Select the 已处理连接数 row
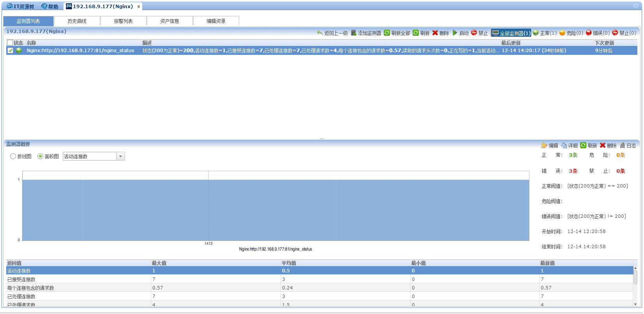The width and height of the screenshot is (644, 314). tap(320, 296)
